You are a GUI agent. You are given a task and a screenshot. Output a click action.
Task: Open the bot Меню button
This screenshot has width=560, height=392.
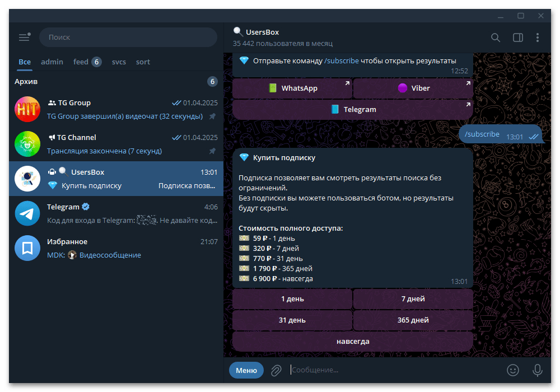coord(246,370)
